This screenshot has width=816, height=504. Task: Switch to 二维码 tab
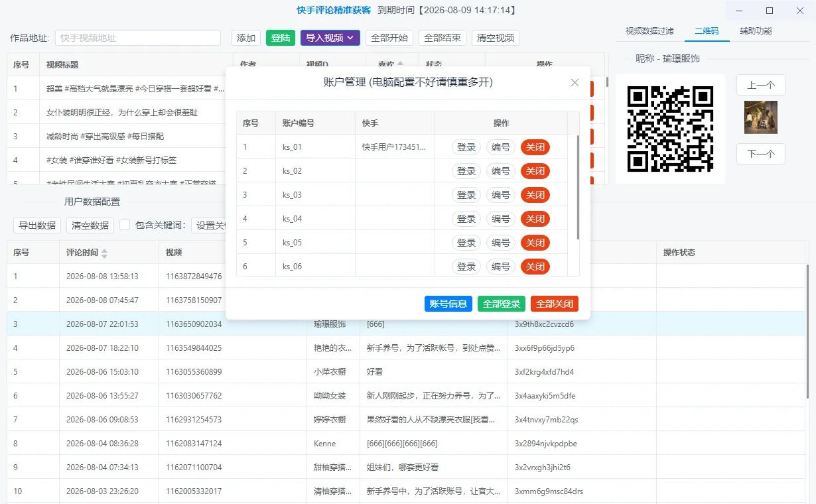point(707,31)
